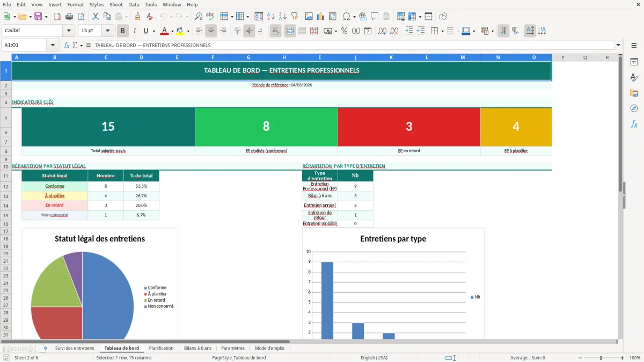This screenshot has height=362, width=644.
Task: Open font color dropdown arrow
Action: (172, 31)
